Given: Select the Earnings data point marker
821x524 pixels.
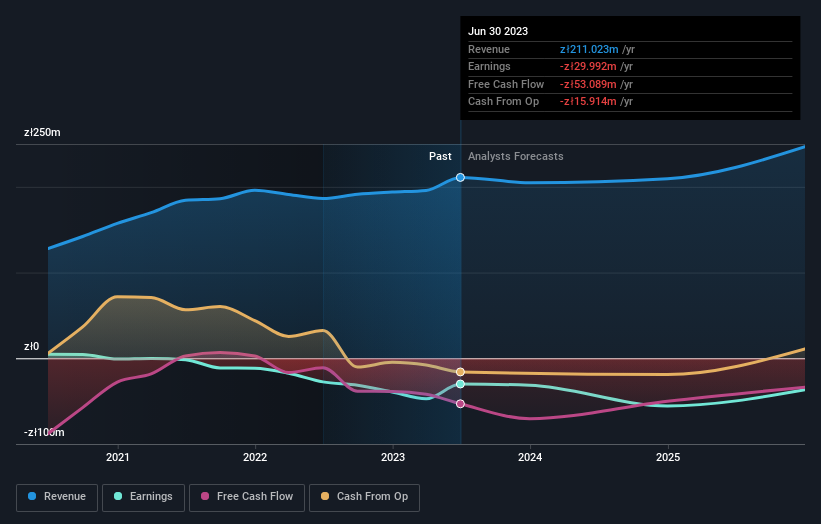Looking at the screenshot, I should click(460, 384).
